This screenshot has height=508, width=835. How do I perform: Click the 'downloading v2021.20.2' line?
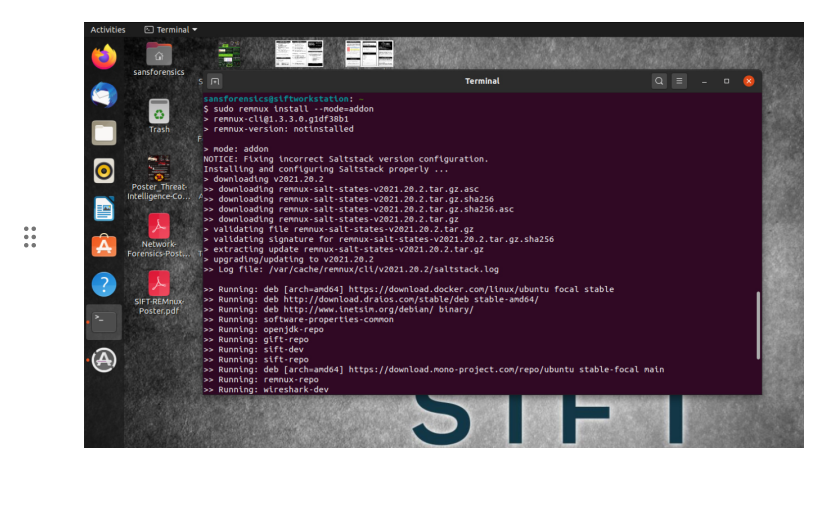264,179
